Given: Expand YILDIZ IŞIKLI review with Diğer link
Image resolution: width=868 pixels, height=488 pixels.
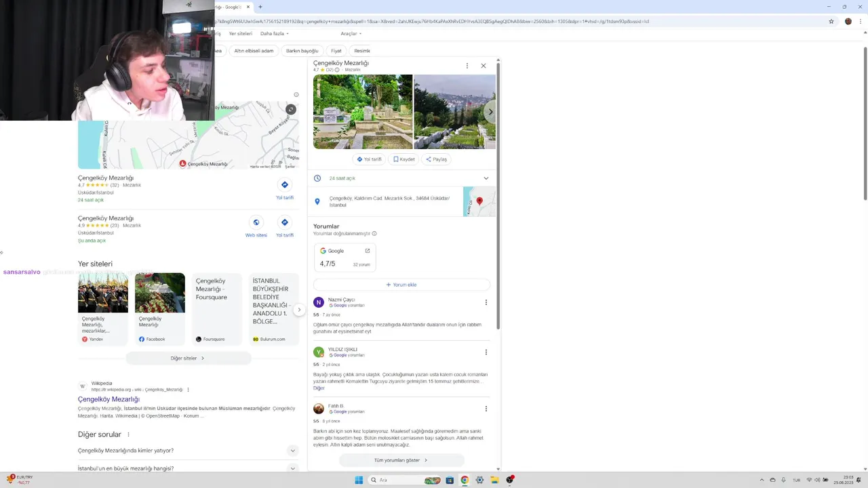Looking at the screenshot, I should (319, 388).
